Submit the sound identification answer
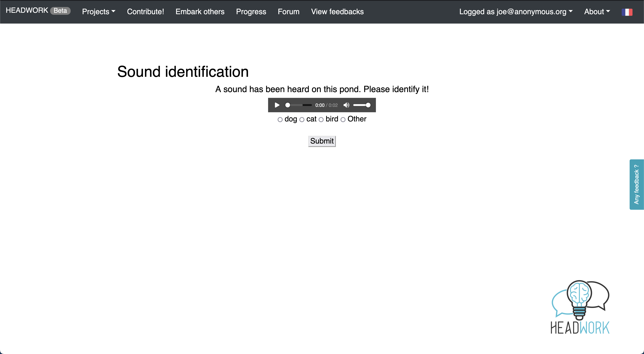 tap(322, 141)
